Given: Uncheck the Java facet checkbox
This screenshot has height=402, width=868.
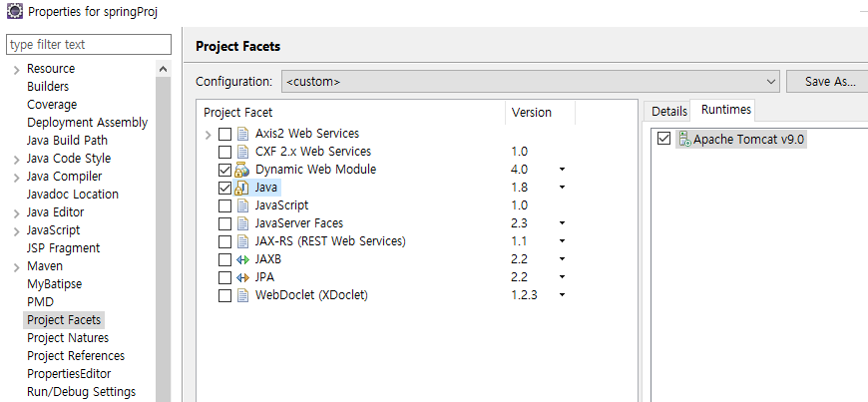Looking at the screenshot, I should pyautogui.click(x=224, y=188).
